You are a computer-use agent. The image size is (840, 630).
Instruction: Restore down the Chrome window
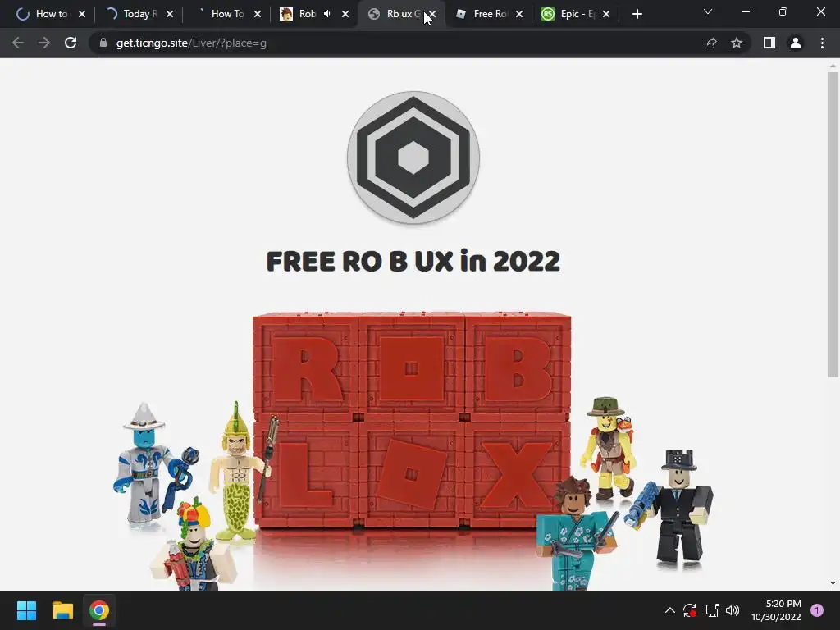click(x=783, y=11)
